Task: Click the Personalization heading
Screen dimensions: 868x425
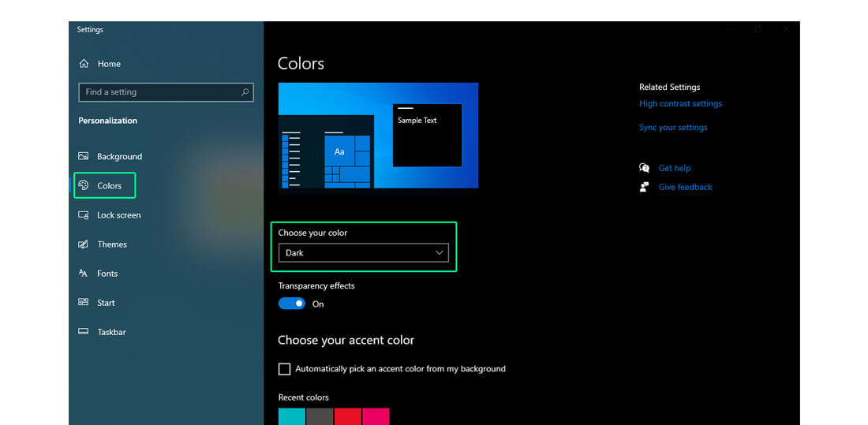Action: pos(108,121)
